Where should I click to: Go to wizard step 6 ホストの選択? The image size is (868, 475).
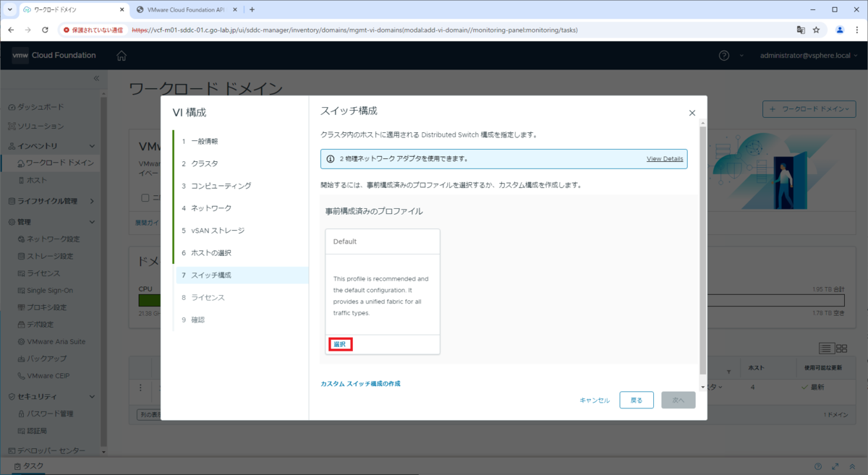tap(211, 253)
